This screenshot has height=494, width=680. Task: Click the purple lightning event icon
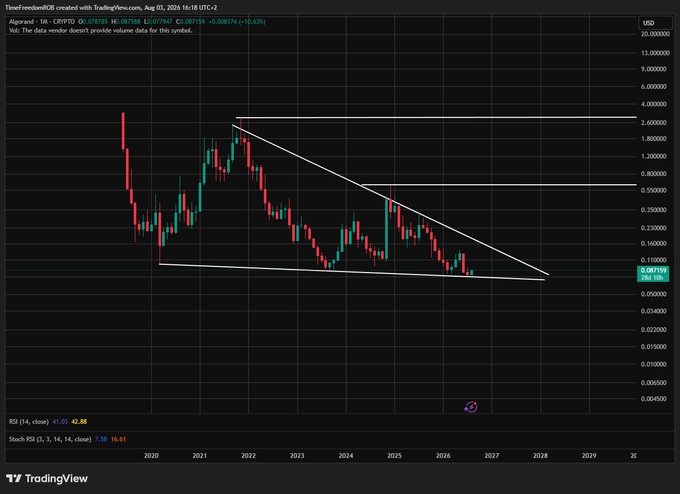pyautogui.click(x=471, y=407)
